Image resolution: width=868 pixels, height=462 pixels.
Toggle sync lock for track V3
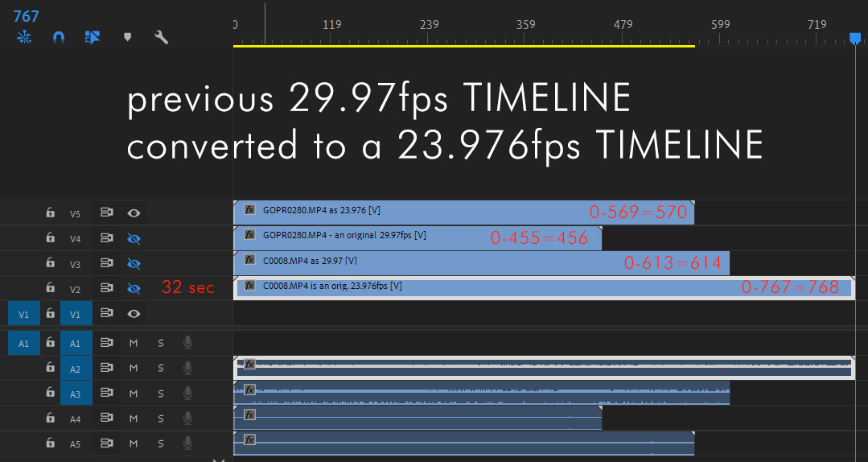click(106, 263)
